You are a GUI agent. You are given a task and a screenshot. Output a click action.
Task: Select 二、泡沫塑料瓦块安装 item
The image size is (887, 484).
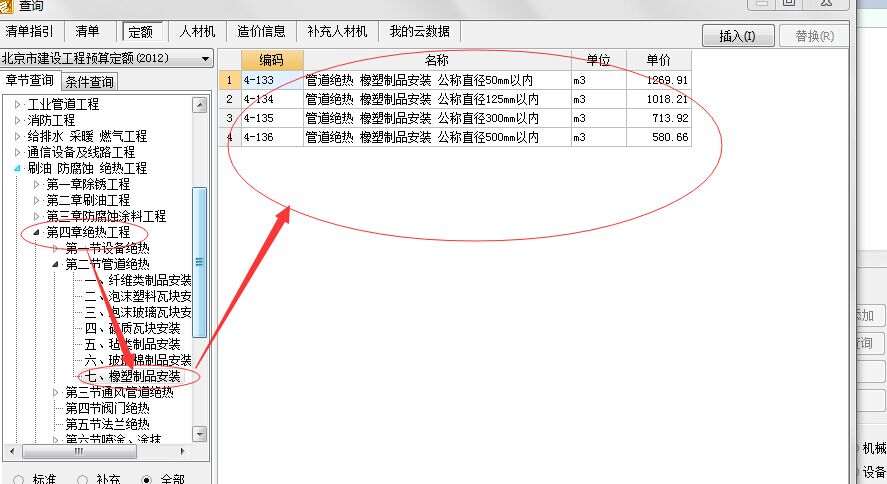click(x=138, y=296)
